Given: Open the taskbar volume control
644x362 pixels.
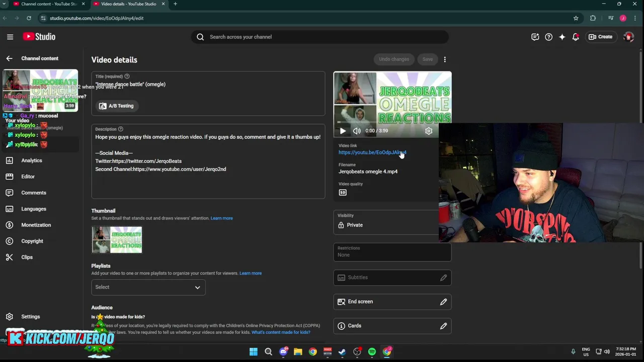Looking at the screenshot, I should pos(607,351).
